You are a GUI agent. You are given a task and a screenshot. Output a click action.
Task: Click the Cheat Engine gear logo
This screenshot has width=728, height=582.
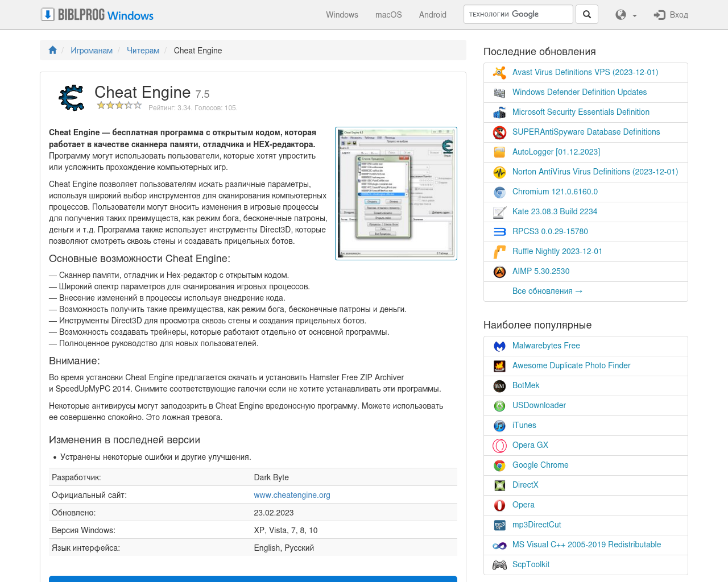point(72,97)
